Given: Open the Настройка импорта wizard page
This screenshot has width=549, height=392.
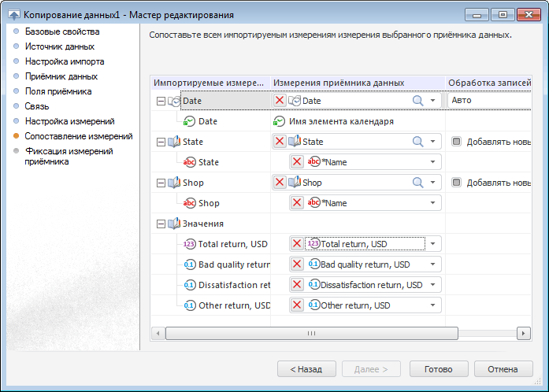Looking at the screenshot, I should pyautogui.click(x=64, y=61).
